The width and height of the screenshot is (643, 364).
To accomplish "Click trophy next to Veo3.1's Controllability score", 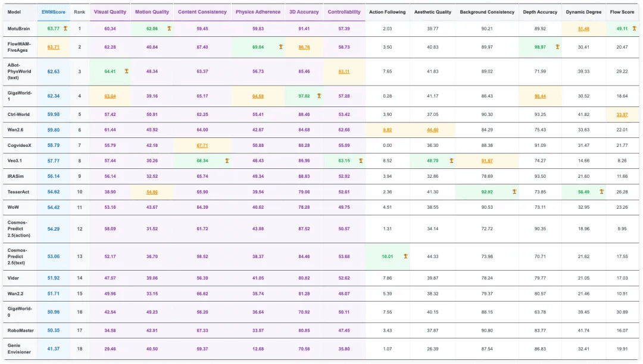I will pos(361,160).
